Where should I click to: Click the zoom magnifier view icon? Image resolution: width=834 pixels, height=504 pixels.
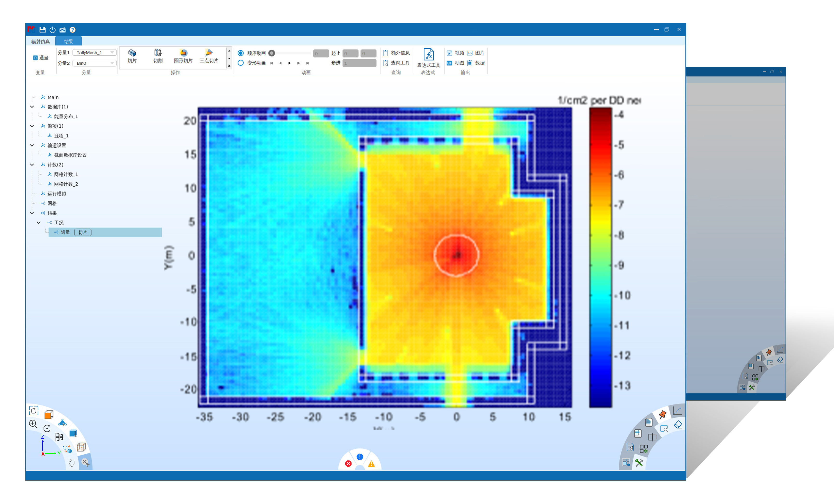point(33,424)
